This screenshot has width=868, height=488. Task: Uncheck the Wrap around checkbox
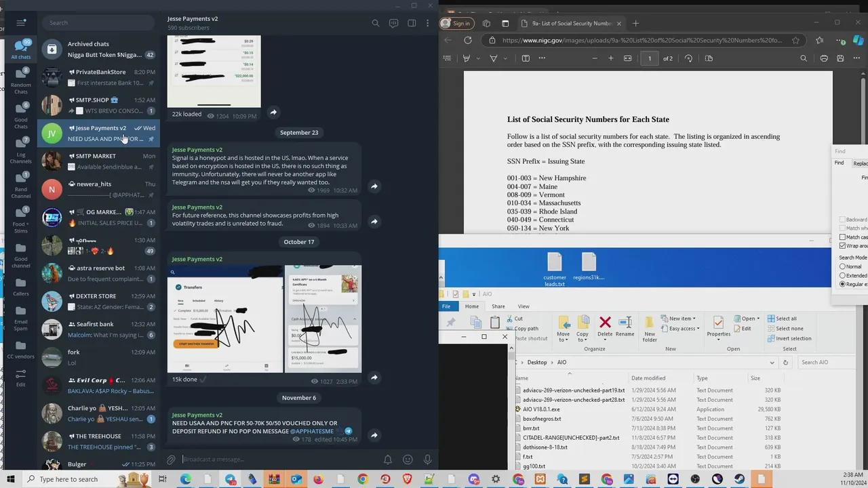tap(842, 246)
